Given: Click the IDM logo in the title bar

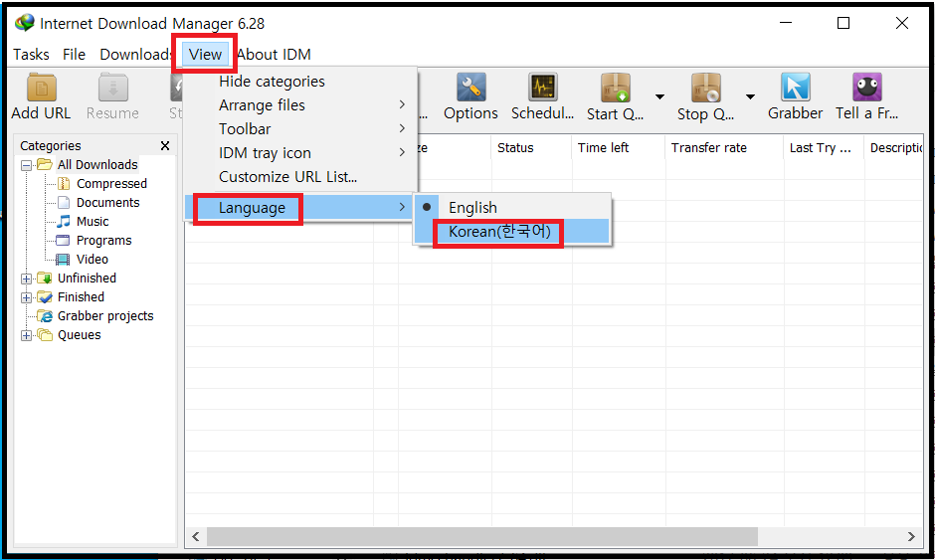Looking at the screenshot, I should point(25,23).
